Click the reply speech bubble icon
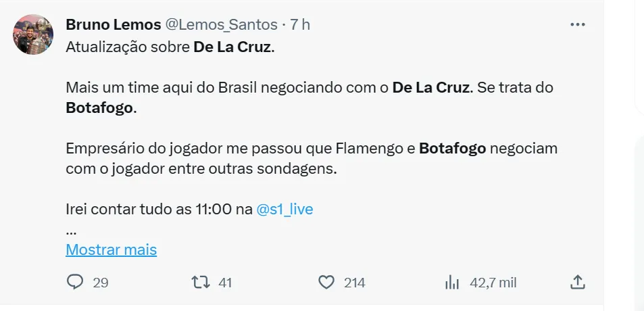 coord(75,282)
